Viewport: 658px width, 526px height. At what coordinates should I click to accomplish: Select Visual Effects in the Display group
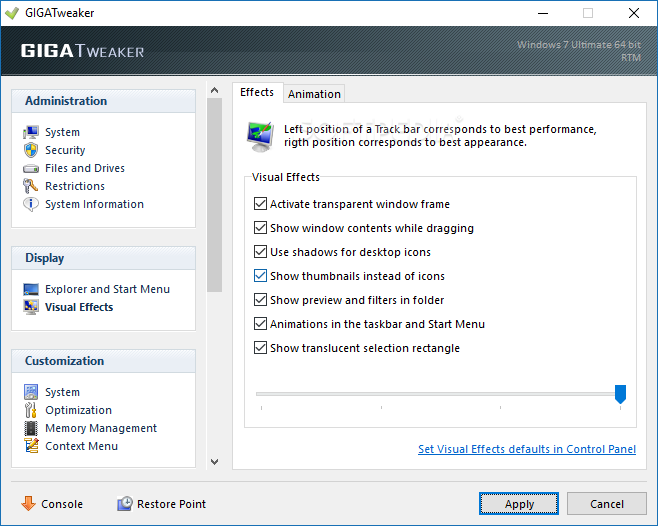[79, 307]
